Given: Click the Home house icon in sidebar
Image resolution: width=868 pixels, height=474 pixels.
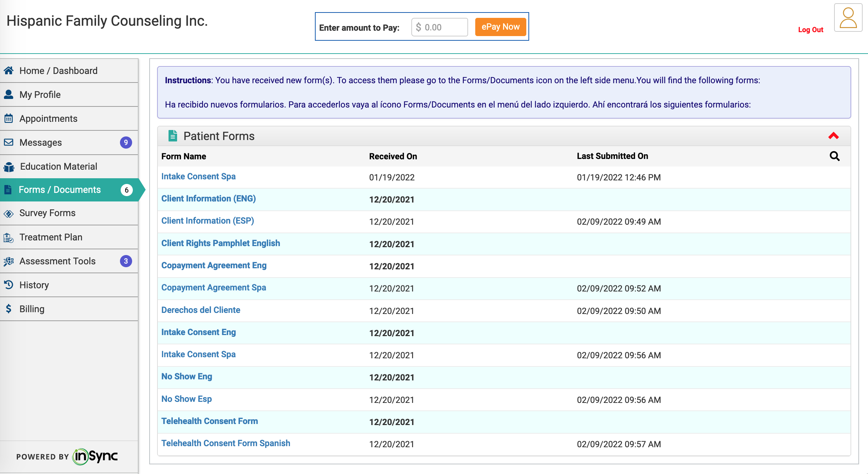Looking at the screenshot, I should 9,70.
